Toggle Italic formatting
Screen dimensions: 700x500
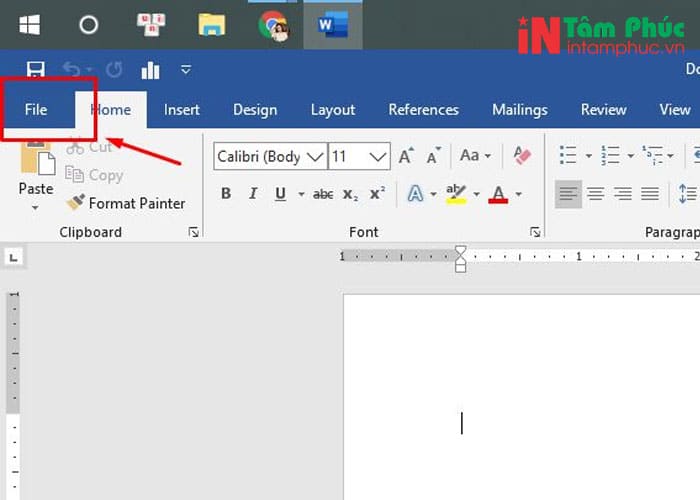(253, 194)
